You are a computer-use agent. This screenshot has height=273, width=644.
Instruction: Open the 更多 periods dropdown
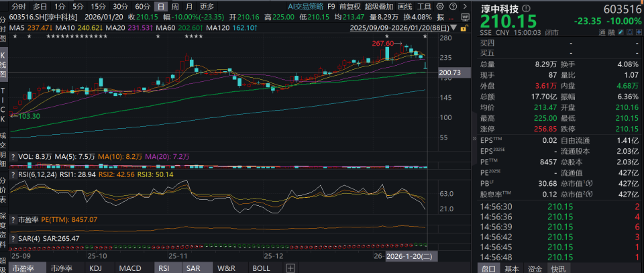(207, 7)
